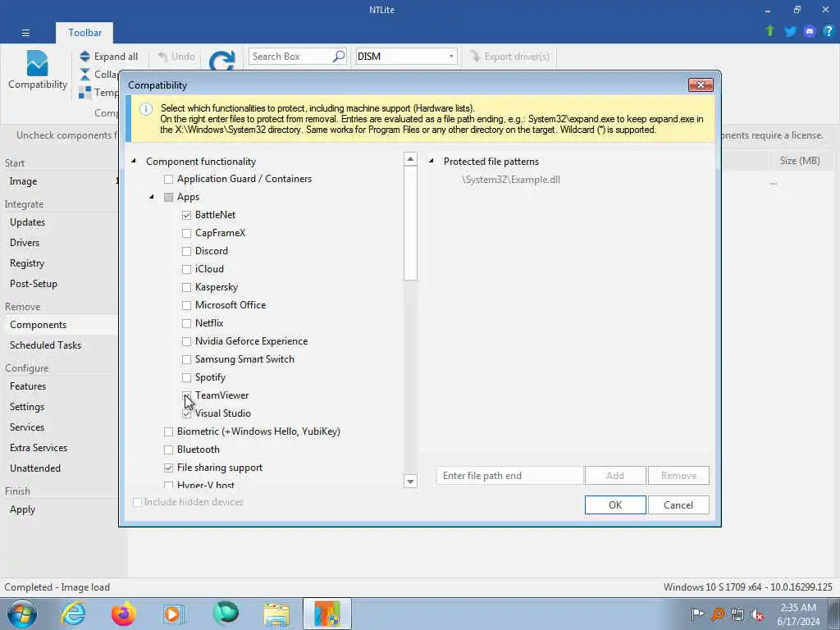Launch Firefox from taskbar
The width and height of the screenshot is (840, 630).
pyautogui.click(x=123, y=614)
